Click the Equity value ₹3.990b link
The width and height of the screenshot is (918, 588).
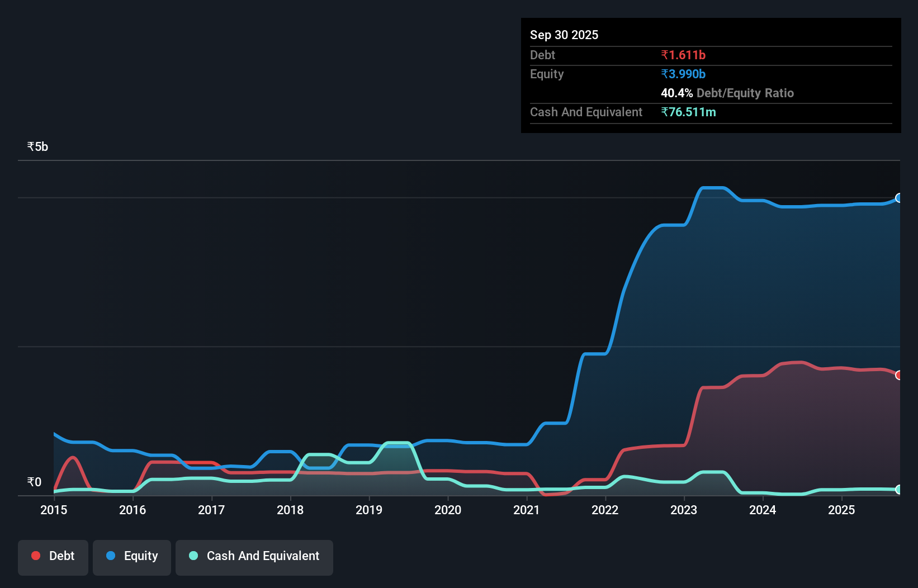683,74
